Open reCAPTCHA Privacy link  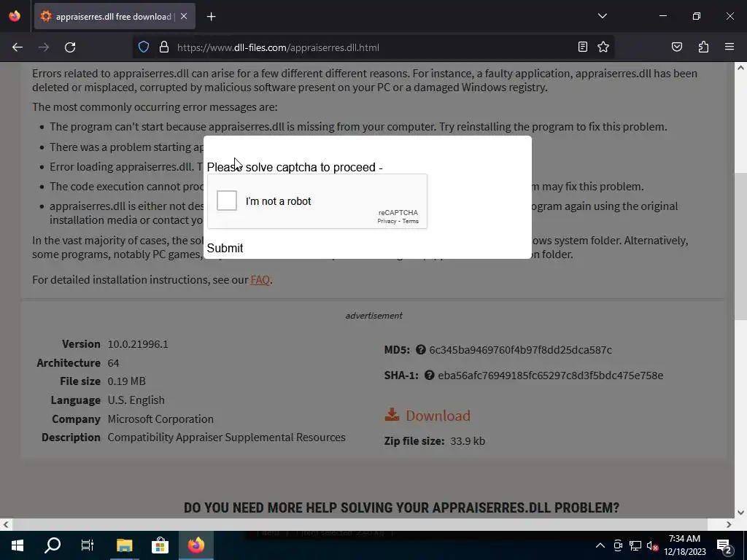[x=387, y=221]
